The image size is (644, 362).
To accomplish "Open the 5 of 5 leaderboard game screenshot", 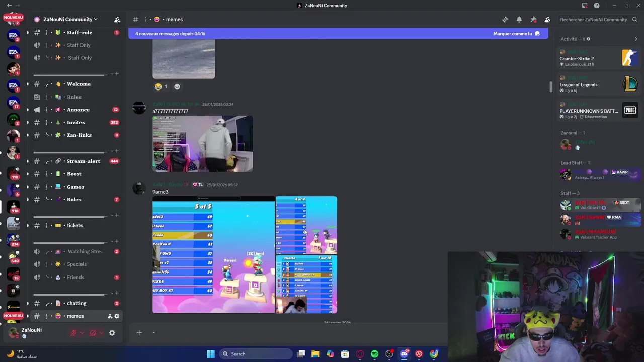I will (214, 254).
